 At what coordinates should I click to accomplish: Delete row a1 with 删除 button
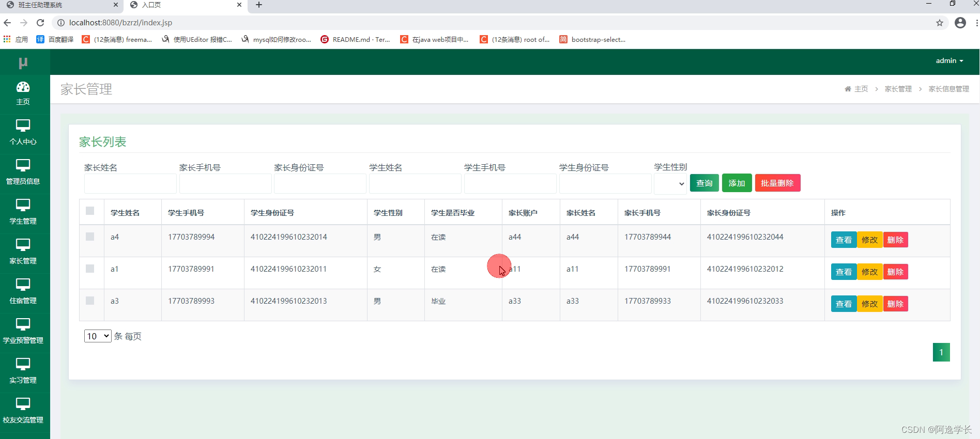click(x=895, y=272)
